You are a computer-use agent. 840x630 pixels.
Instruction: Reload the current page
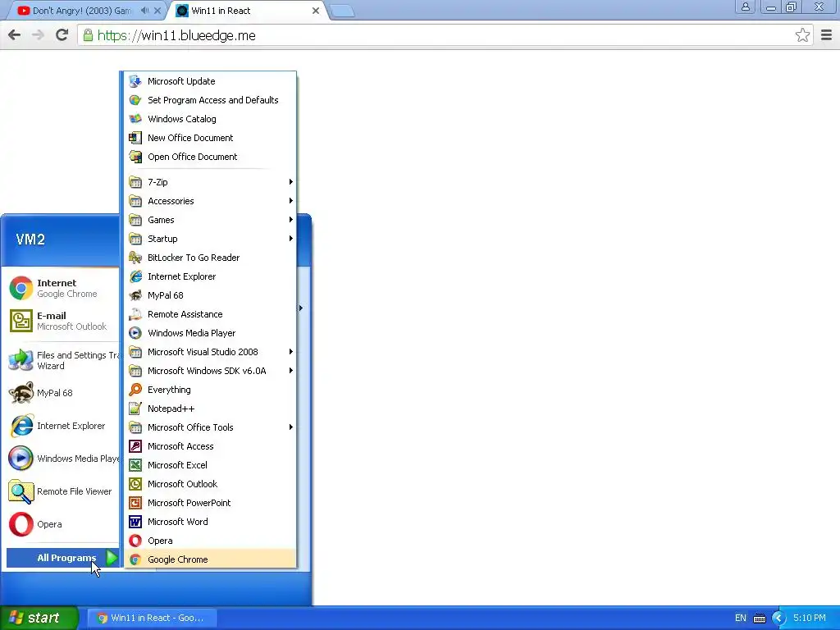[62, 35]
